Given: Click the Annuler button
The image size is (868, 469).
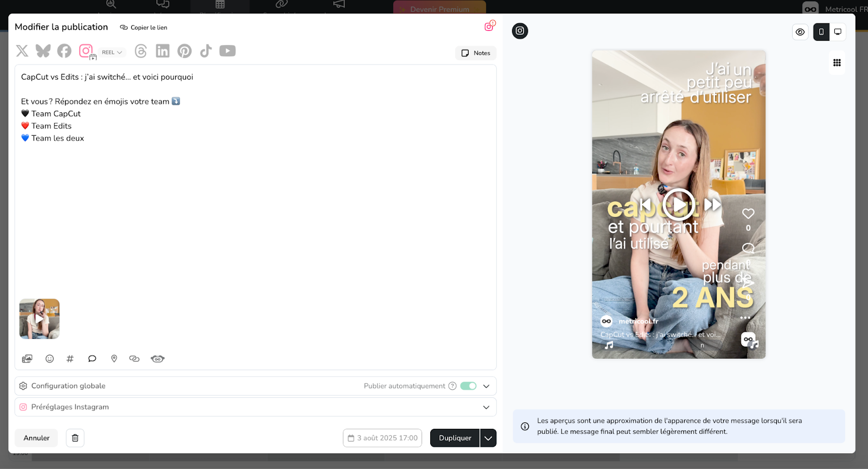Looking at the screenshot, I should [x=36, y=438].
